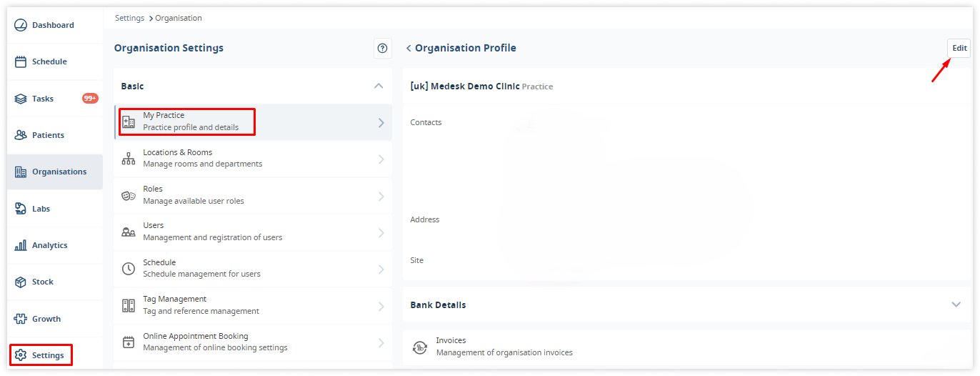Click the chevron on Schedule settings row
This screenshot has height=376, width=980.
tap(381, 269)
